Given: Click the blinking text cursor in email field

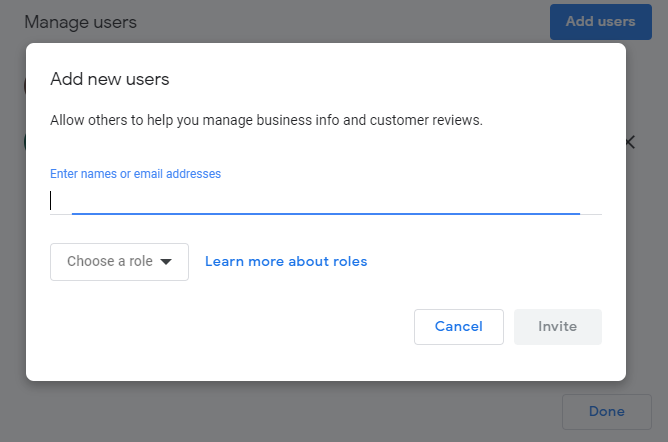Looking at the screenshot, I should pos(51,200).
